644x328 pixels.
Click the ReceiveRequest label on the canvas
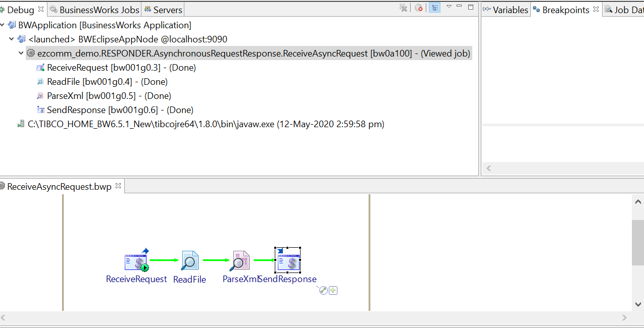click(x=136, y=279)
